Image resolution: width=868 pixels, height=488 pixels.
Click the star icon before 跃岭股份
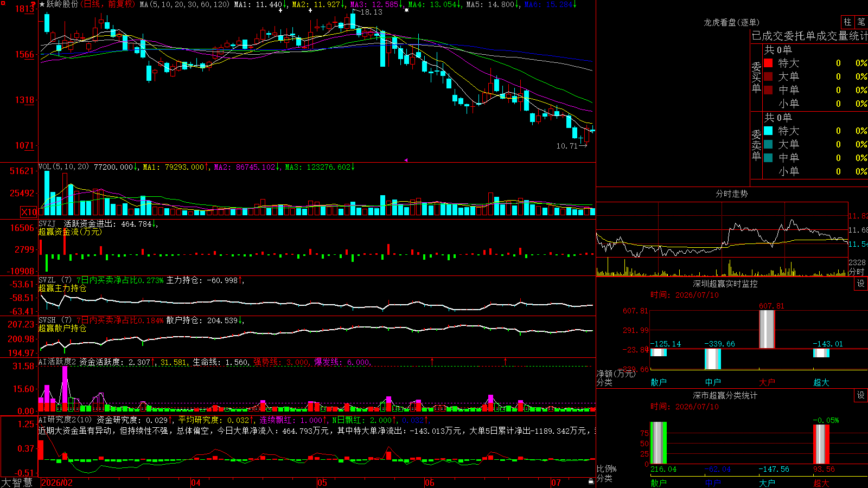tap(42, 4)
